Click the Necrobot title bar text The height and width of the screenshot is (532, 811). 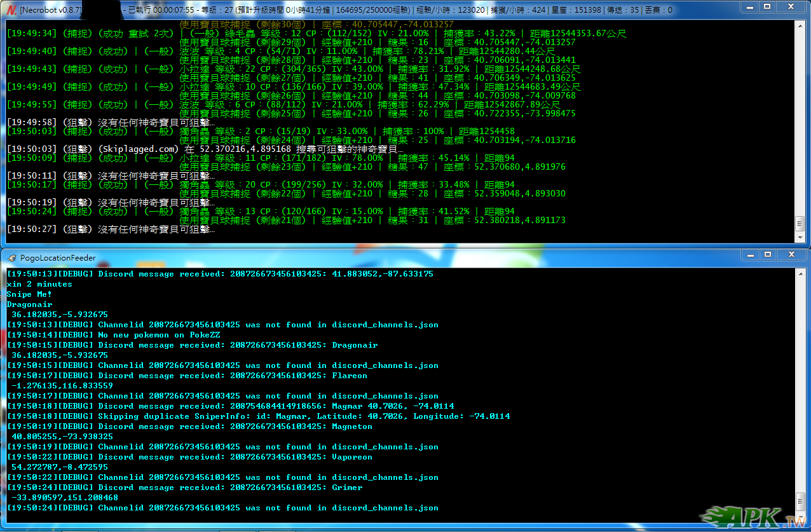(x=346, y=10)
